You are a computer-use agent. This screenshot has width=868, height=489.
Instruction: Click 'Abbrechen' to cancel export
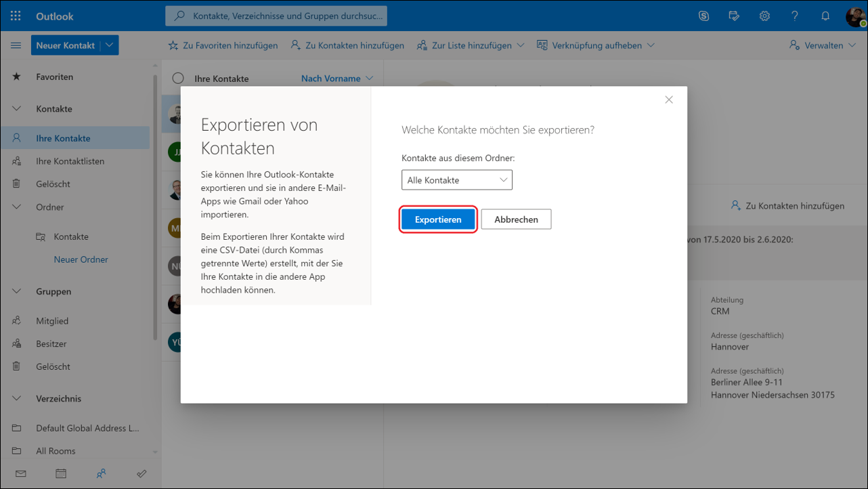coord(516,219)
